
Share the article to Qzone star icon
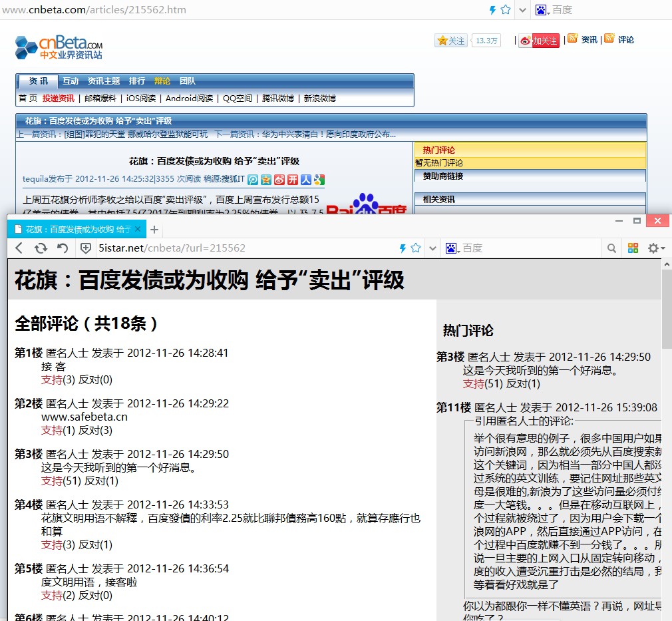tap(266, 180)
